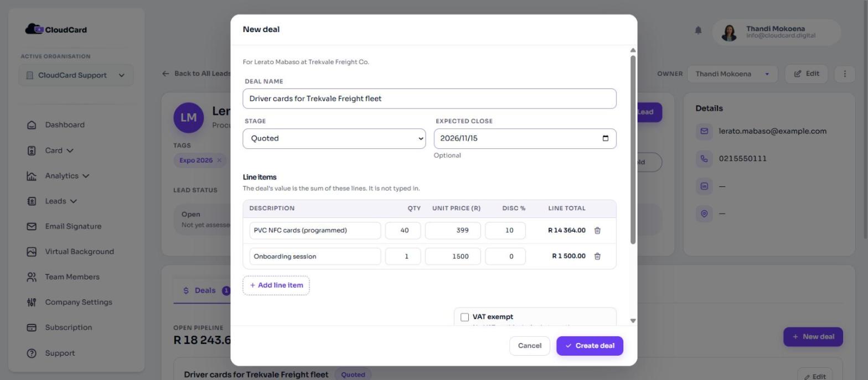Click the Dashboard home icon in sidebar
Image resolution: width=868 pixels, height=380 pixels.
click(x=32, y=125)
